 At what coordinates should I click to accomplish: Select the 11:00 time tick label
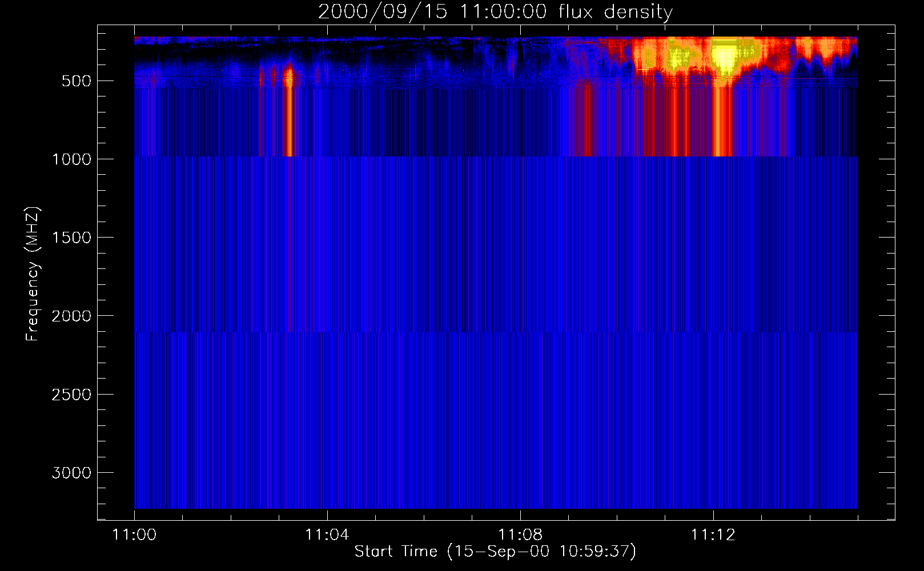coord(134,535)
